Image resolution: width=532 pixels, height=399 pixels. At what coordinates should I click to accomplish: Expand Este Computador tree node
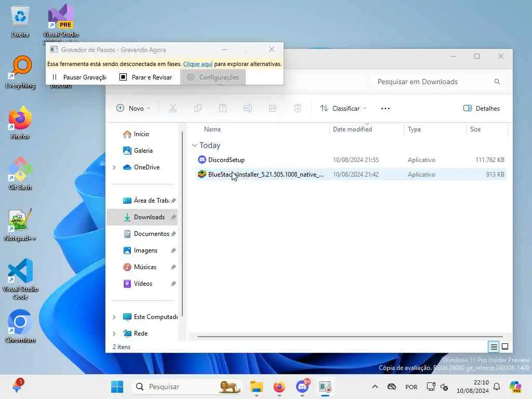pos(114,317)
